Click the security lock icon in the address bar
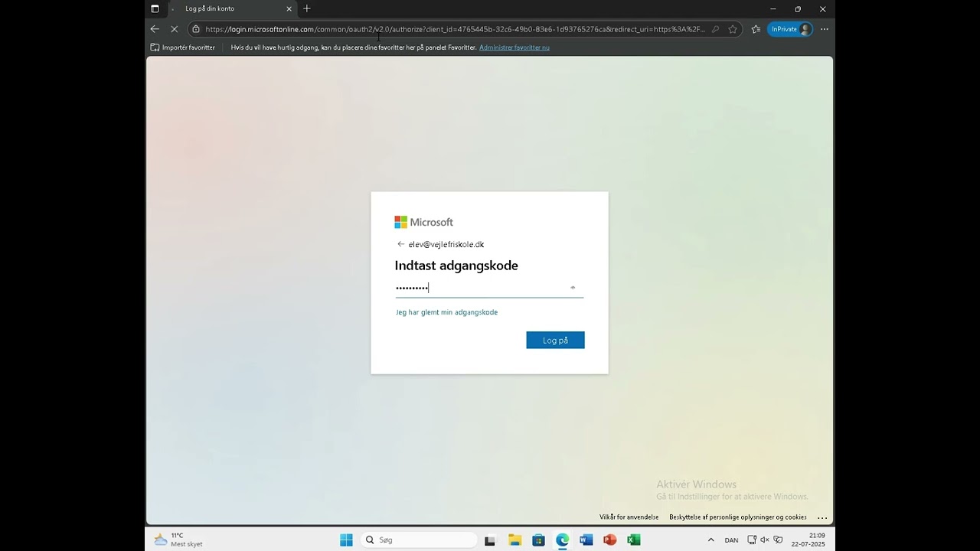 198,28
